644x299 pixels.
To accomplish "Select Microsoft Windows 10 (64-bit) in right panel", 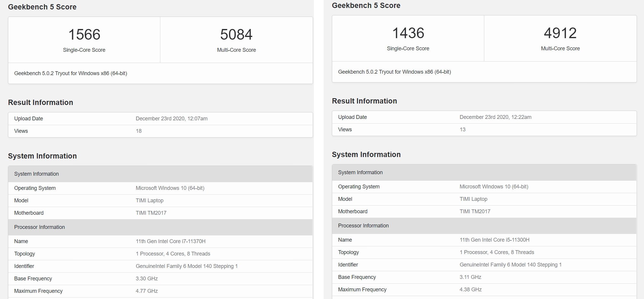I will [x=494, y=187].
